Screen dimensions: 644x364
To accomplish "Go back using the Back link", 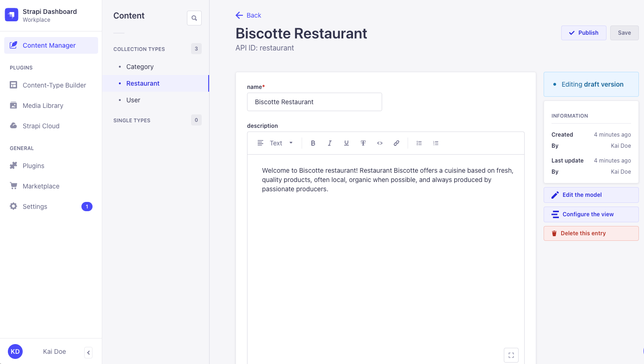I will click(x=248, y=15).
